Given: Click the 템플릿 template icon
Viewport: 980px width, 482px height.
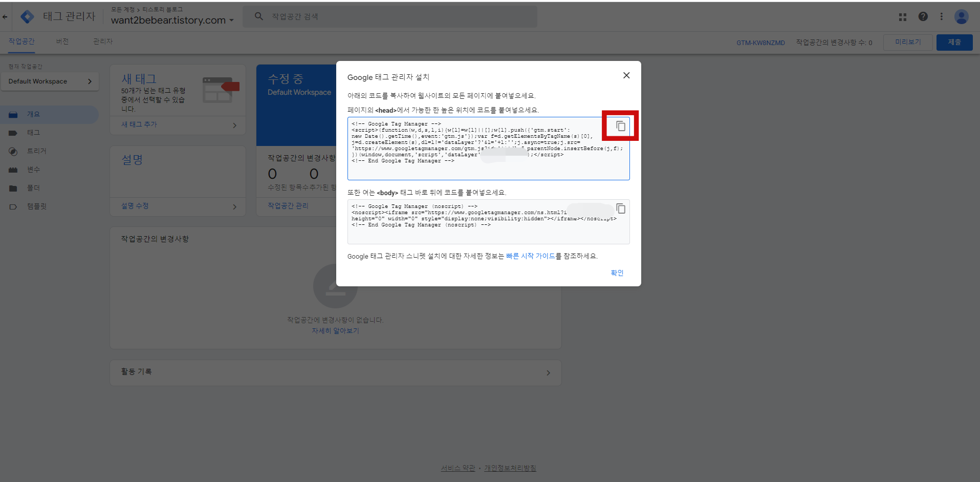Looking at the screenshot, I should (13, 207).
